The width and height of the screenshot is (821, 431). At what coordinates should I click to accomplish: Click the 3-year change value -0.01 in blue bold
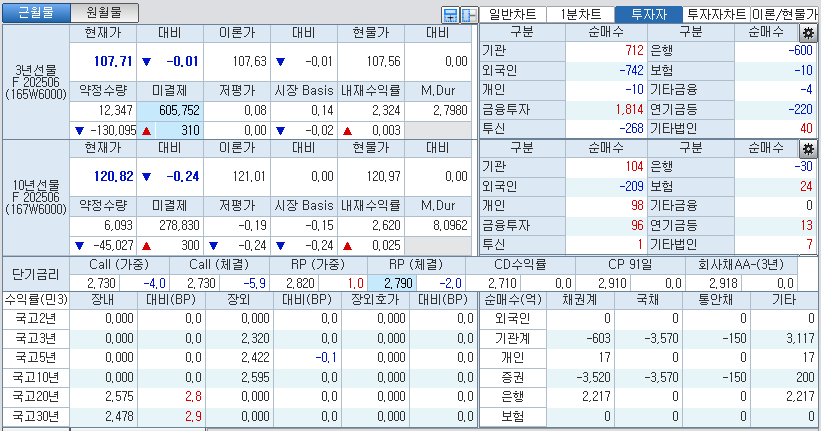point(182,61)
